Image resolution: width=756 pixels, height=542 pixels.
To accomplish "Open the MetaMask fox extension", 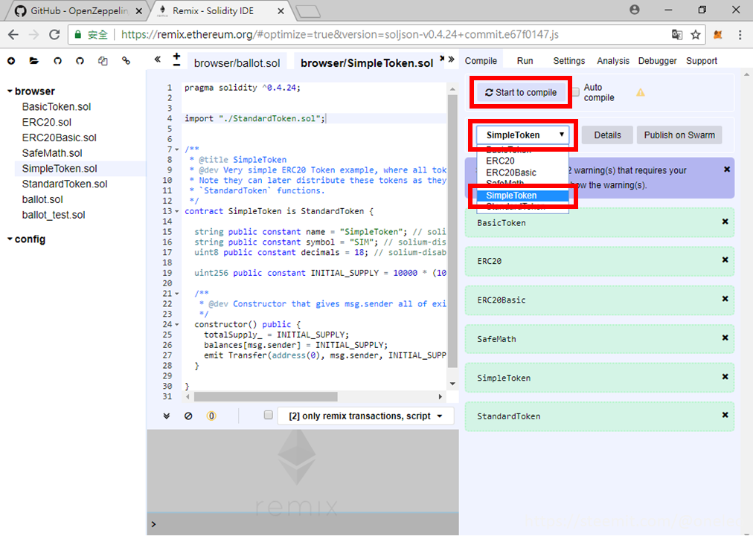I will tap(718, 35).
